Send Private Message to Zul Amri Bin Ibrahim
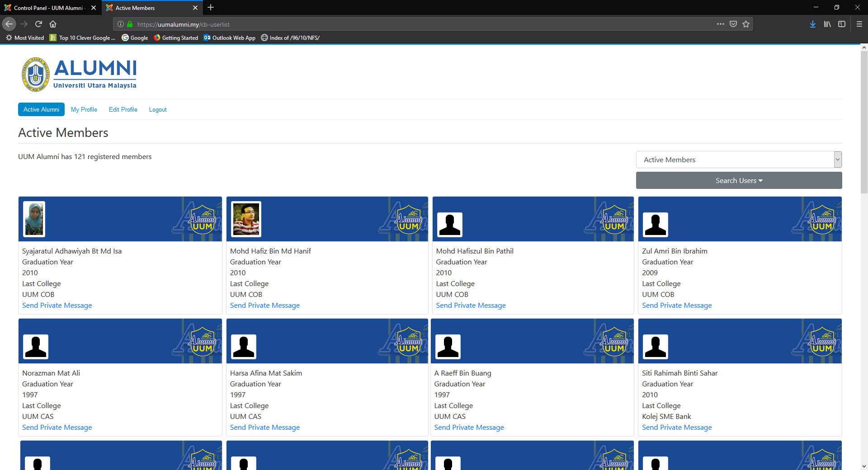The image size is (868, 470). click(677, 305)
